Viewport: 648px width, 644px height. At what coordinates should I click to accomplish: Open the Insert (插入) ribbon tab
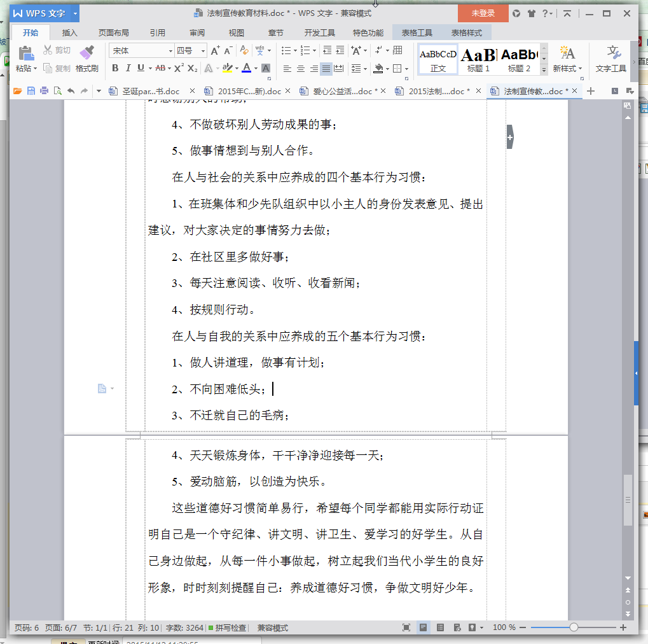(69, 32)
